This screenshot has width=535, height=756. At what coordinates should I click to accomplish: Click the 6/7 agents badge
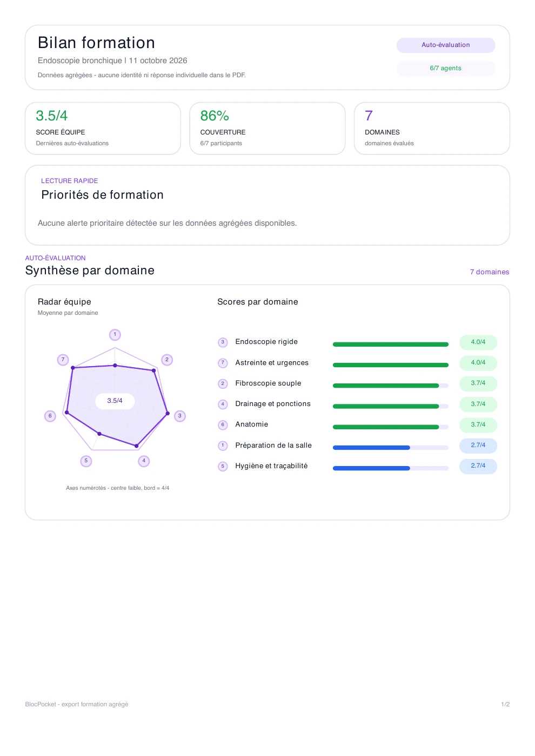click(x=446, y=69)
